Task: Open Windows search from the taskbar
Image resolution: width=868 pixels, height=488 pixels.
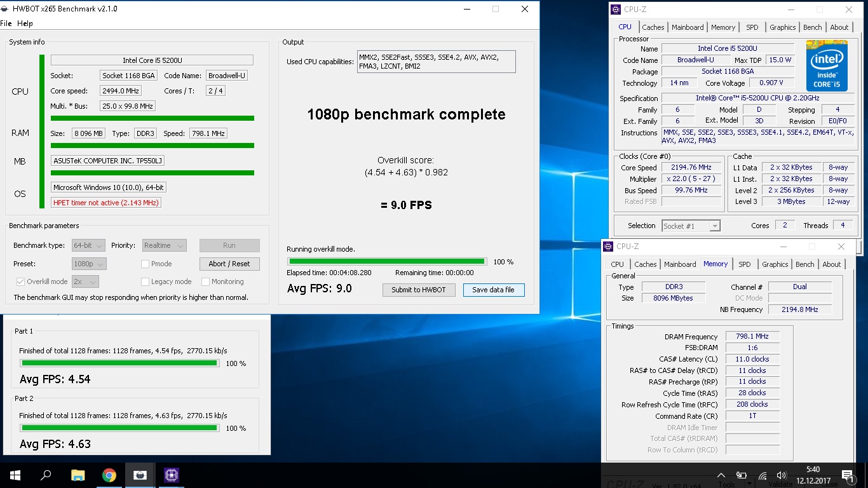Action: [46, 475]
